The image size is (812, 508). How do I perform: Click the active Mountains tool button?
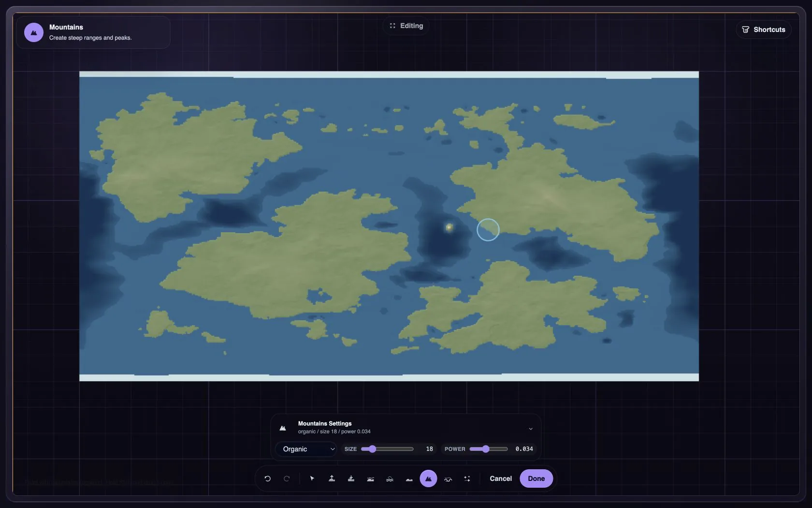click(428, 478)
